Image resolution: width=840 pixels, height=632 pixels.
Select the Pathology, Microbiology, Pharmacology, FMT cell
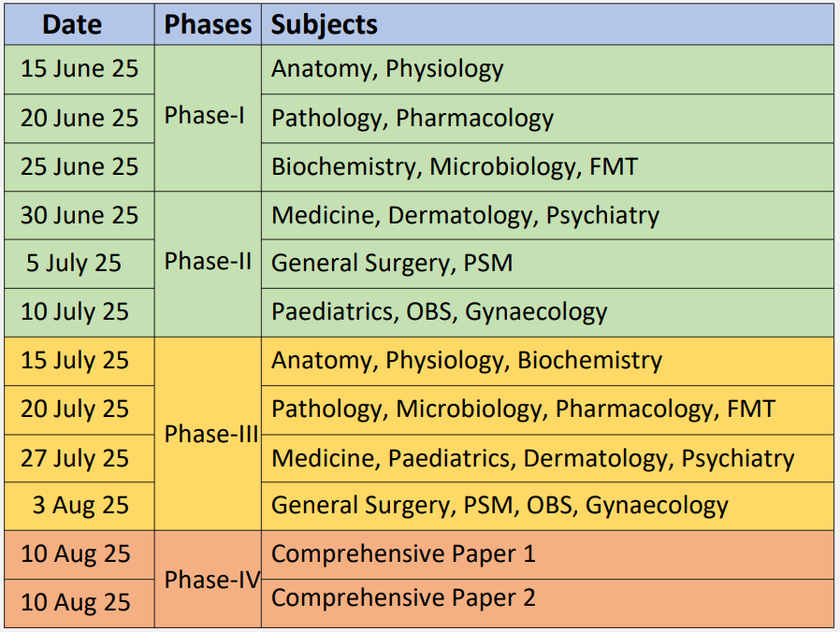(x=523, y=409)
